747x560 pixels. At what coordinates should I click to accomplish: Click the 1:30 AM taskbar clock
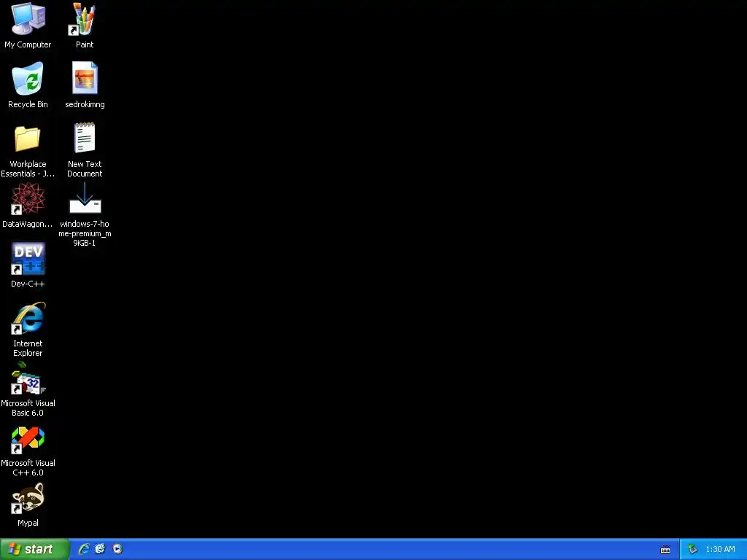coord(720,550)
